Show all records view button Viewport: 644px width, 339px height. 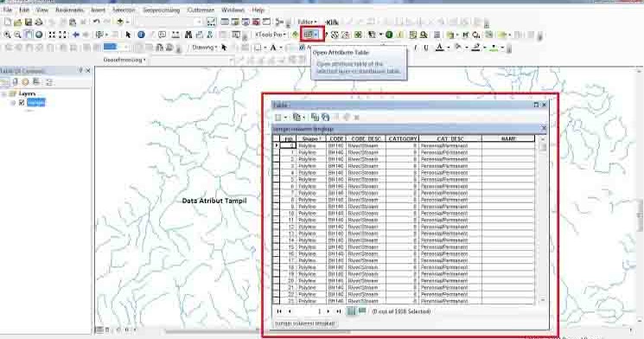(x=351, y=311)
